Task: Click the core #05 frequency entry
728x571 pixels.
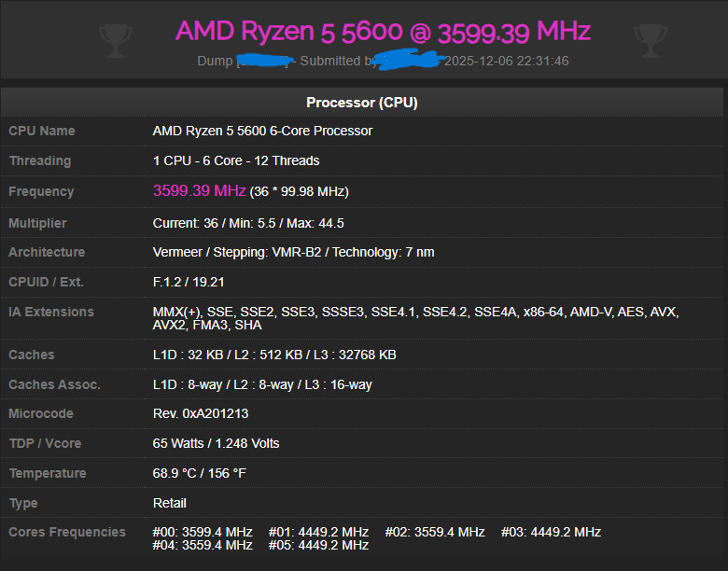Action: [x=318, y=545]
